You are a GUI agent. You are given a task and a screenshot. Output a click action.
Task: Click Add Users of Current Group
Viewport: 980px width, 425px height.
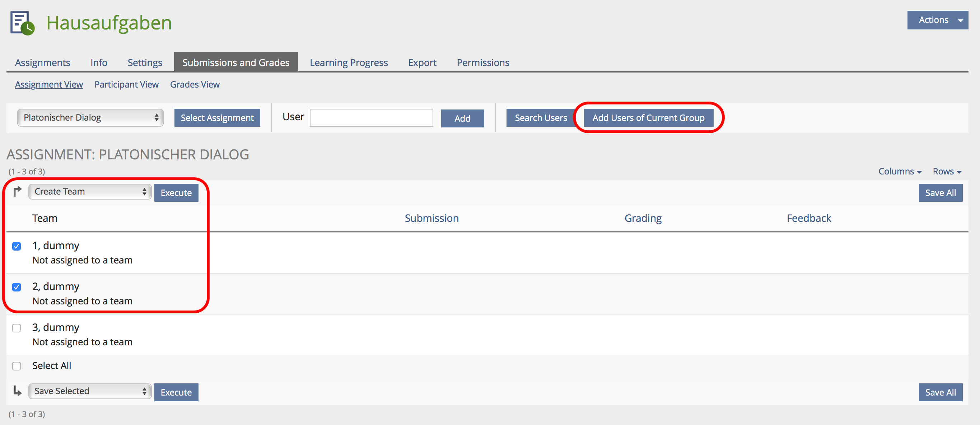click(648, 118)
